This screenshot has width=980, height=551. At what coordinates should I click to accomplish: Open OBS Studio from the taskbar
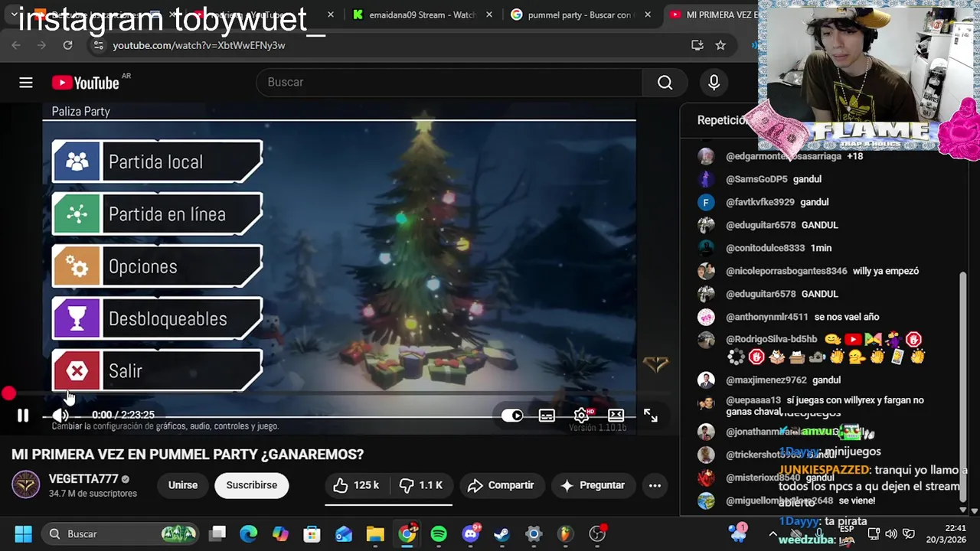tap(597, 533)
